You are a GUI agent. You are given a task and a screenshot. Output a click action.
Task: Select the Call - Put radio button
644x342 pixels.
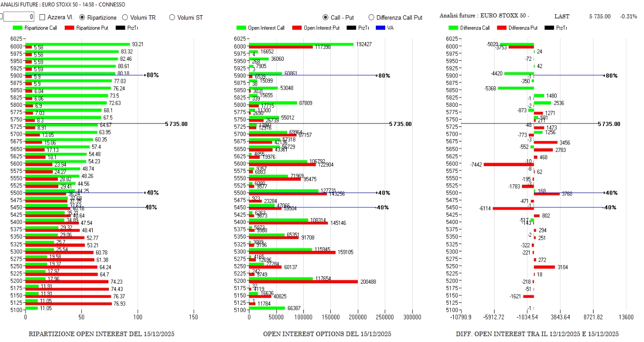point(326,17)
